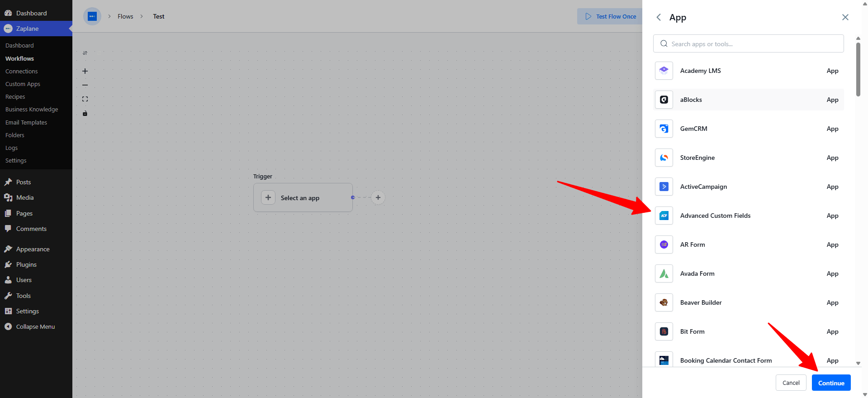Click the aBlocks app icon
868x398 pixels.
(664, 100)
